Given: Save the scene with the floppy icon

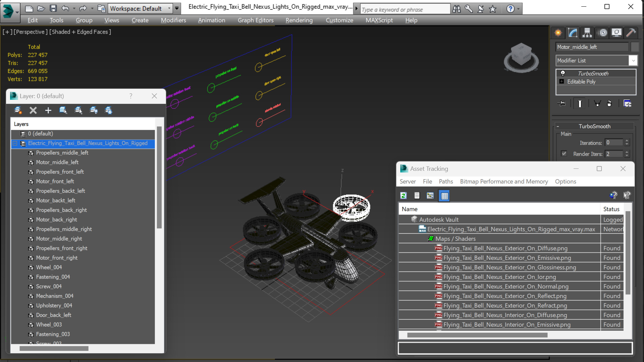Looking at the screenshot, I should [53, 8].
